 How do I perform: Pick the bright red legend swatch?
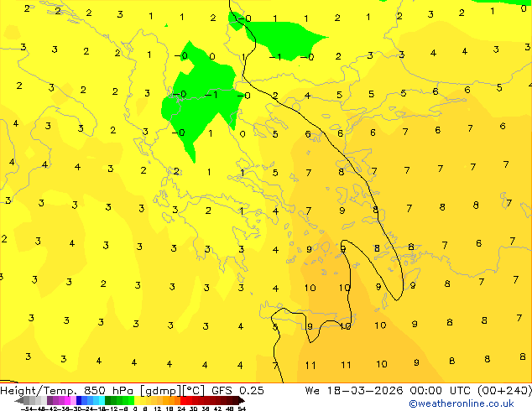point(183,400)
